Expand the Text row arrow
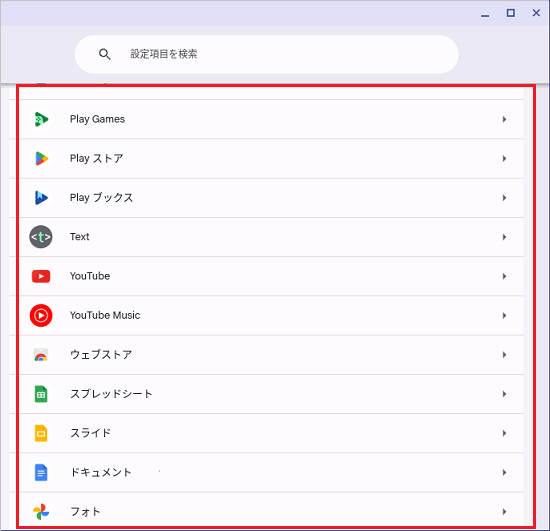This screenshot has height=531, width=550. click(x=504, y=237)
